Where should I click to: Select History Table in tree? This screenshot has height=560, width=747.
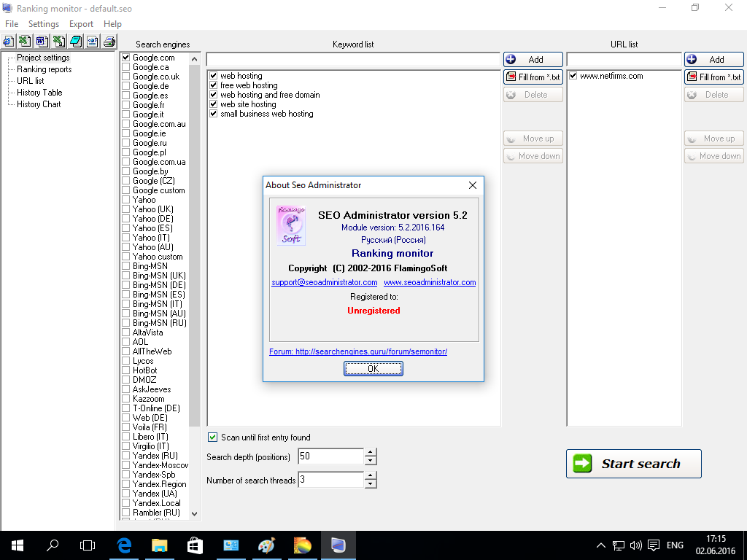[x=39, y=93]
